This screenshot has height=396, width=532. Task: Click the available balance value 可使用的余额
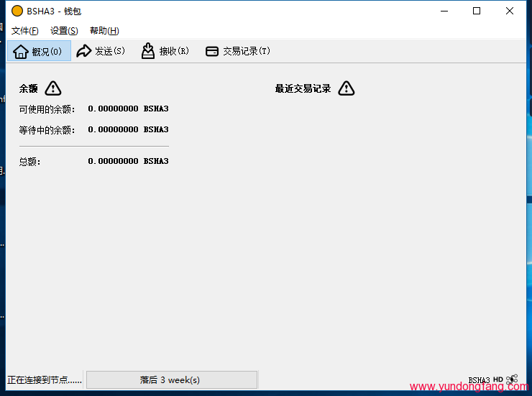128,109
